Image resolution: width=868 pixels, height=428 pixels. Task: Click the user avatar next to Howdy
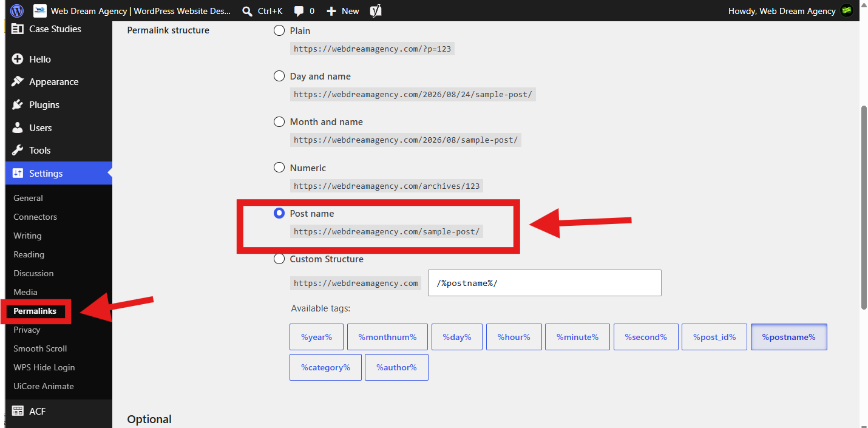pos(846,11)
